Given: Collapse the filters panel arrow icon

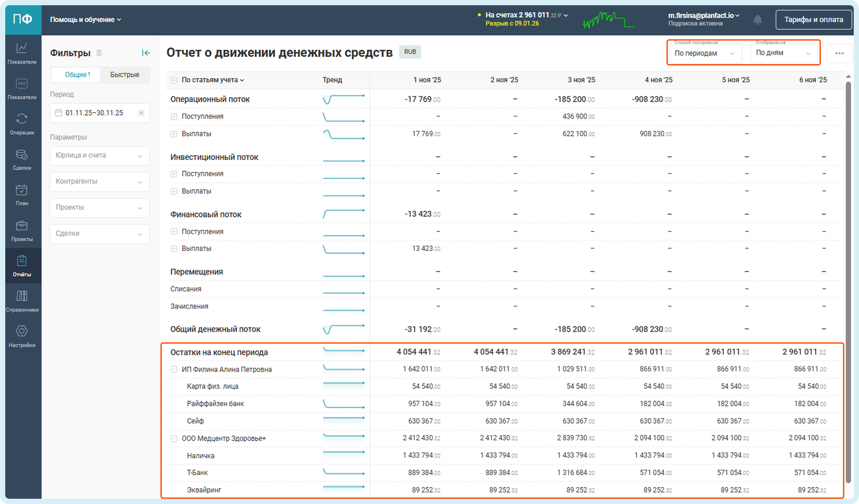Looking at the screenshot, I should tap(146, 53).
